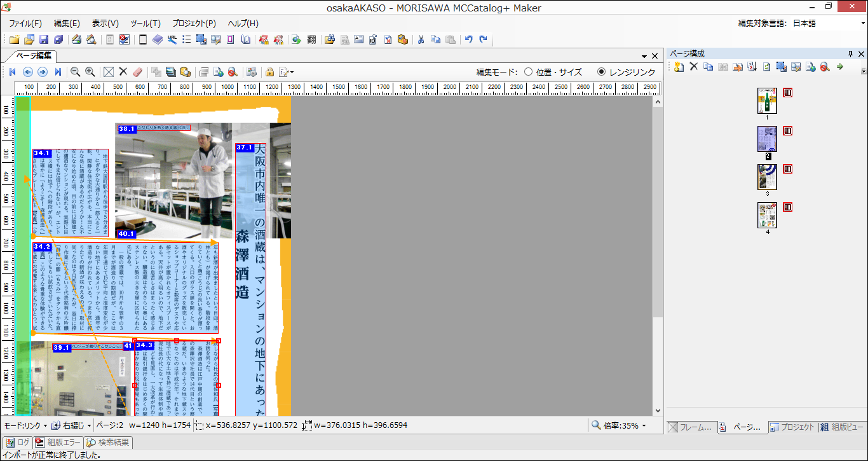This screenshot has width=868, height=461.
Task: Select page 3 thumbnail
Action: [767, 177]
